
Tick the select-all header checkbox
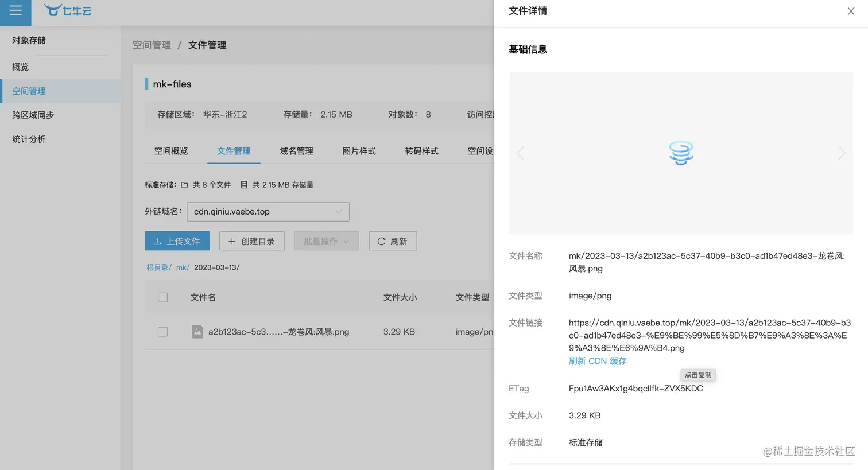163,297
